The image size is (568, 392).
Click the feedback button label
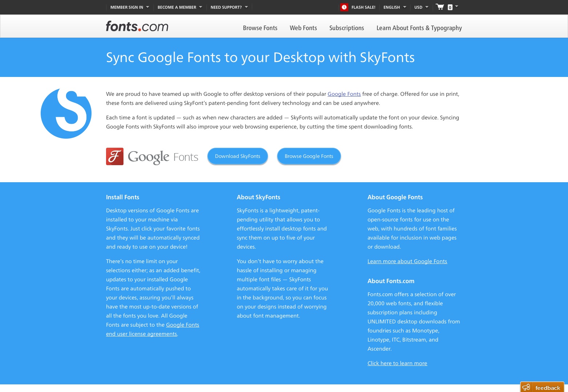[x=548, y=388]
